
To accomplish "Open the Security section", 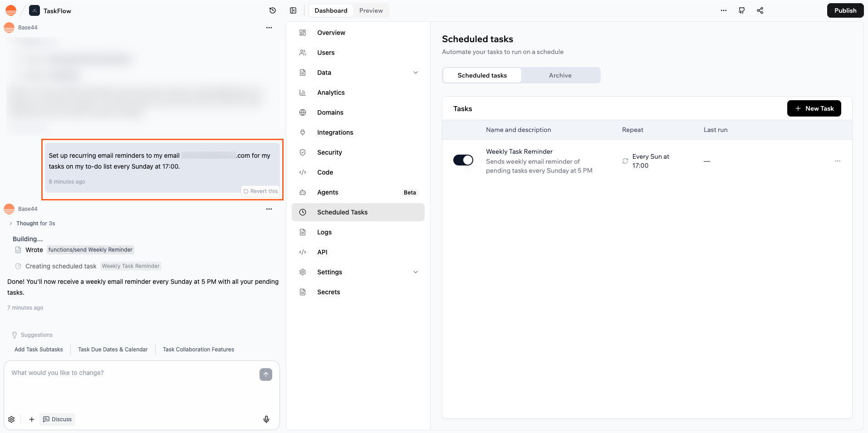I will [x=329, y=152].
